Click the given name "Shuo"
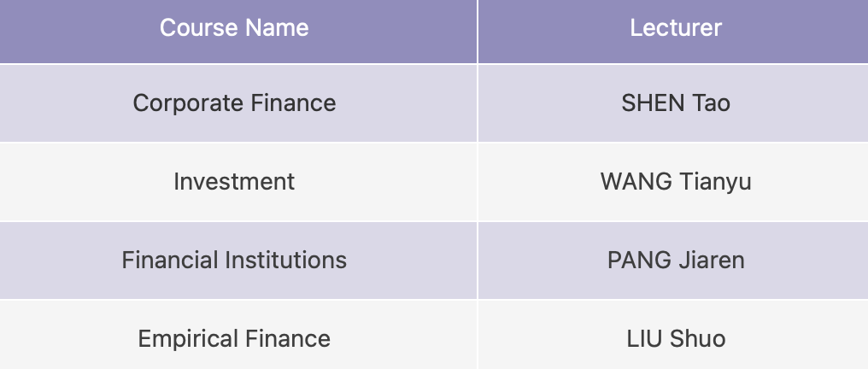The image size is (868, 369). pos(697,338)
